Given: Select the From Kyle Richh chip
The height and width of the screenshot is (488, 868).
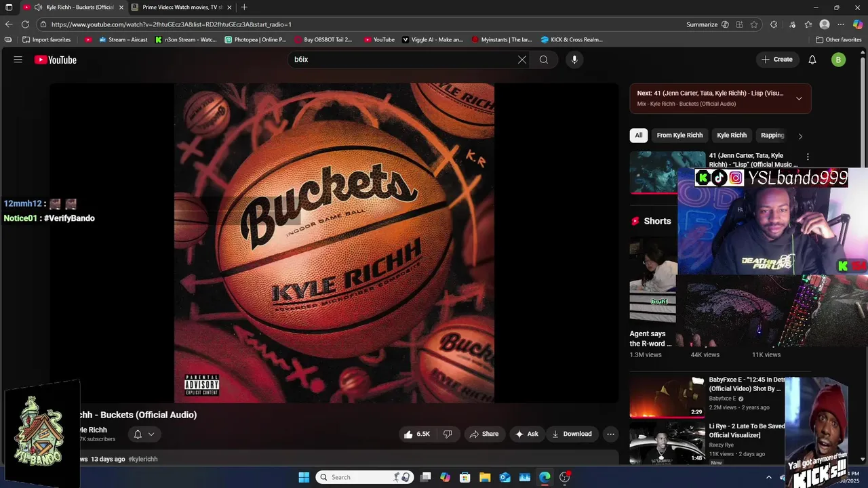Looking at the screenshot, I should pos(679,135).
